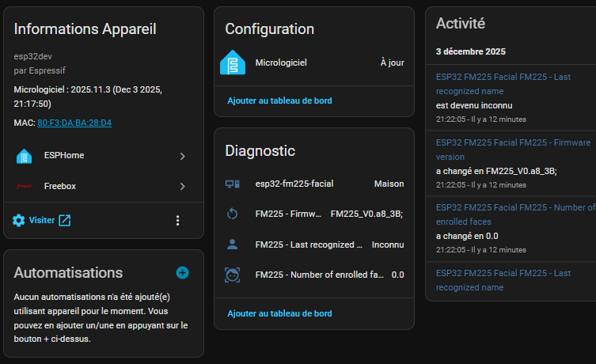Expand the Freebox integration chevron
Image resolution: width=596 pixels, height=364 pixels.
click(182, 187)
